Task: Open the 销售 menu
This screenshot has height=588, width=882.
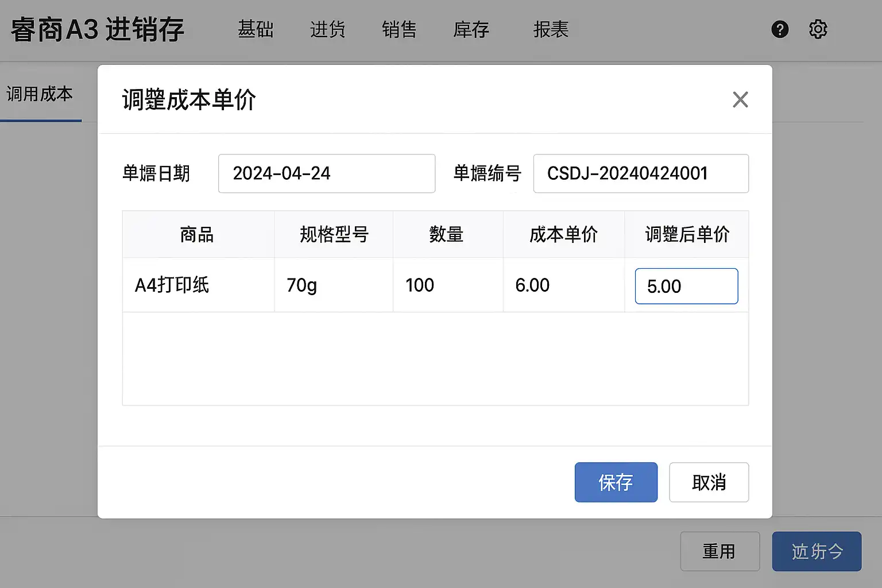Action: pyautogui.click(x=399, y=29)
